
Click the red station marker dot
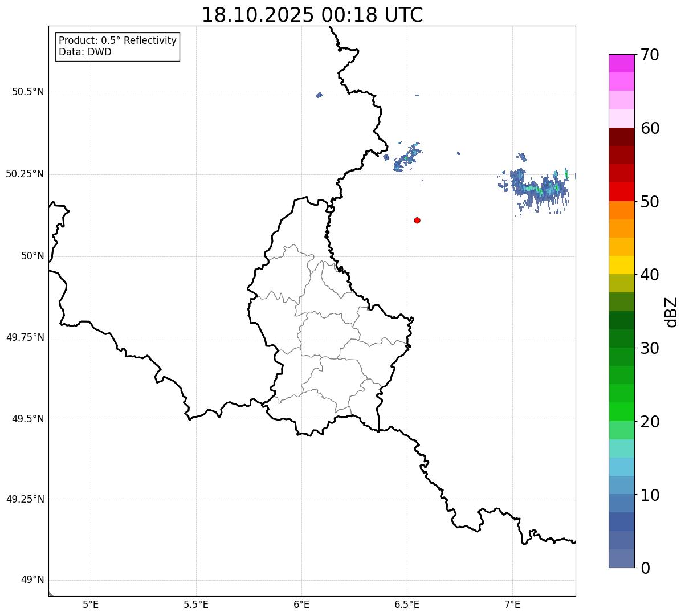[417, 220]
